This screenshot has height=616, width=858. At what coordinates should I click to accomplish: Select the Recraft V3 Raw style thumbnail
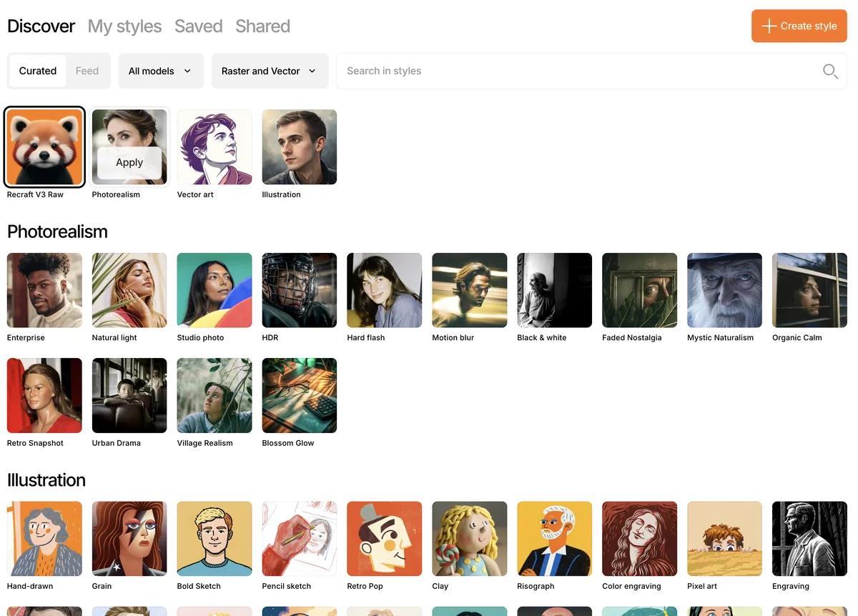coord(44,146)
